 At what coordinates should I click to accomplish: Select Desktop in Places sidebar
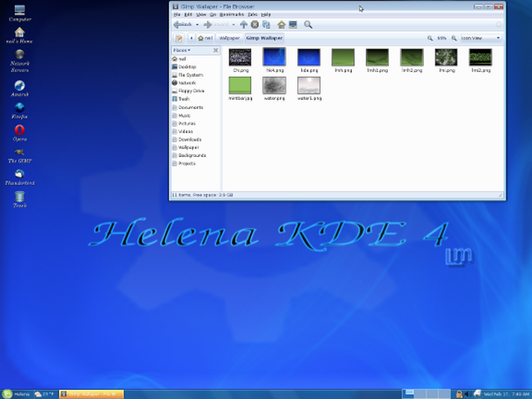[196, 67]
